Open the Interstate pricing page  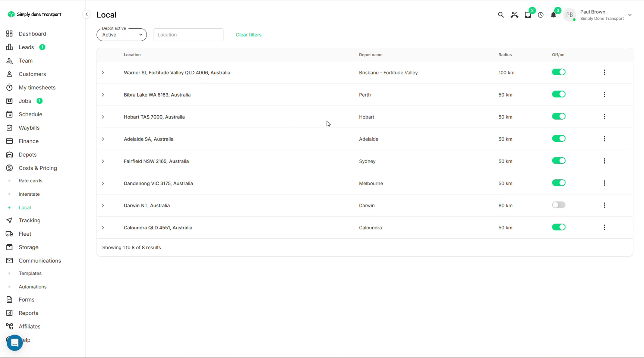tap(29, 194)
